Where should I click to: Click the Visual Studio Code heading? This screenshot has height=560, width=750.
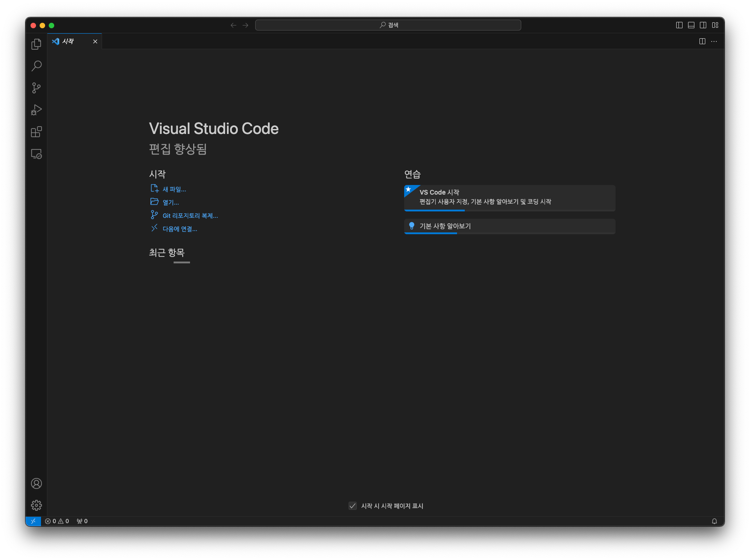tap(214, 129)
